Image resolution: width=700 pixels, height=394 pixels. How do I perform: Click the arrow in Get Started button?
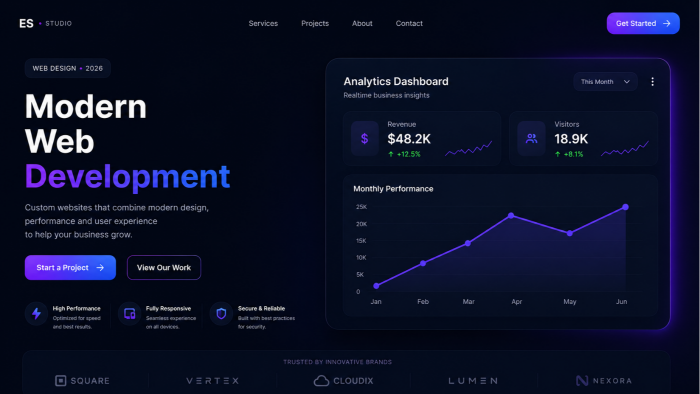point(667,23)
